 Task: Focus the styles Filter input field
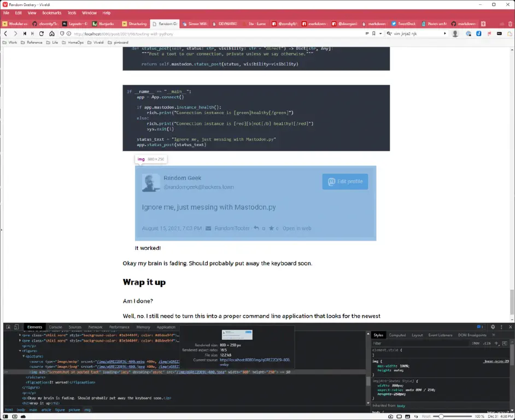(420, 343)
